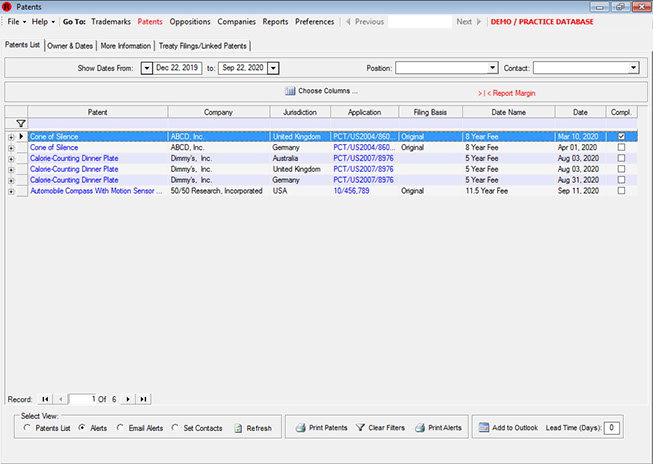Open the Position dropdown
653x464 pixels.
[x=492, y=68]
